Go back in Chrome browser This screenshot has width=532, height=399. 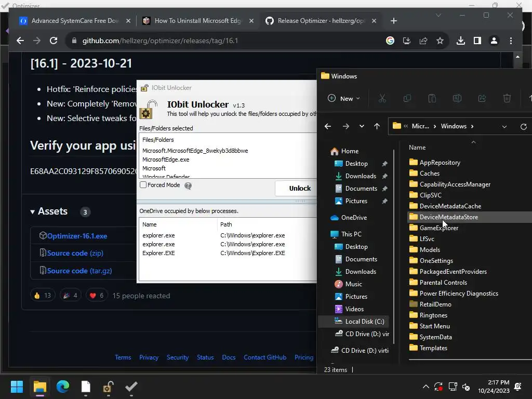[20, 41]
